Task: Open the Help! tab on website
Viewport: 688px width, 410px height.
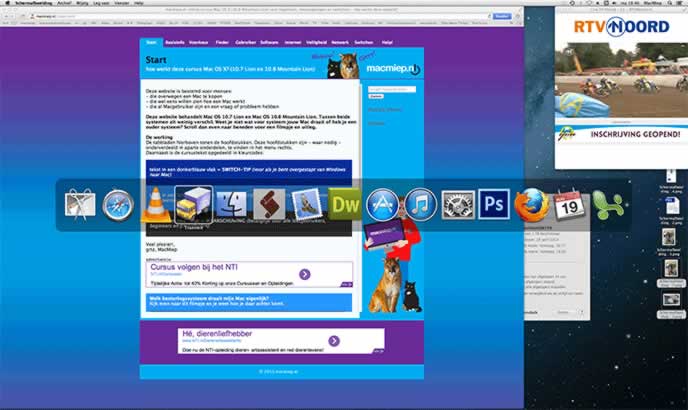Action: tap(387, 43)
